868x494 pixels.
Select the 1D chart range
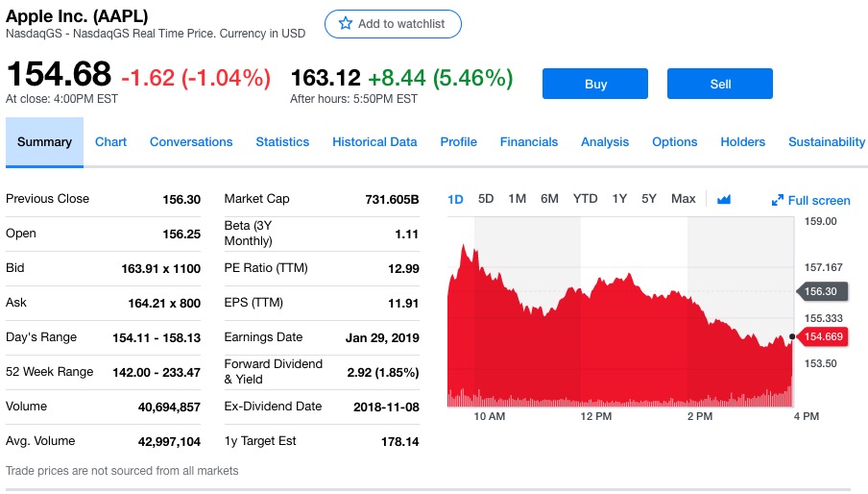455,199
